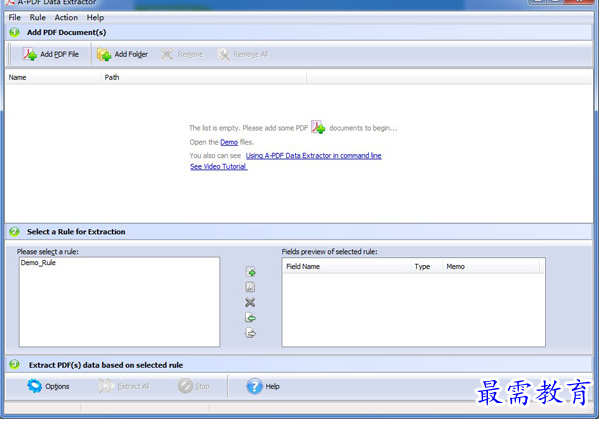Viewport: 599px width, 424px height.
Task: Open the command line usage link
Action: (x=314, y=155)
